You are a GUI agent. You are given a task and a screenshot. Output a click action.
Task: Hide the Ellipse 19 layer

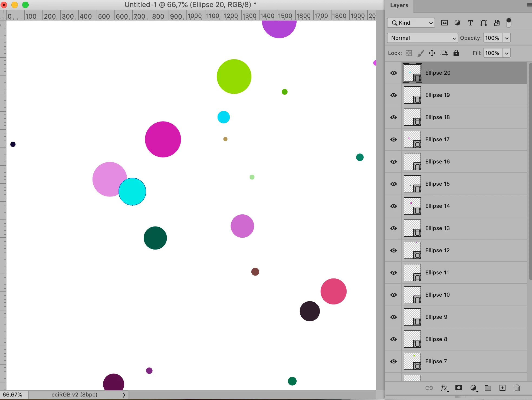point(394,95)
